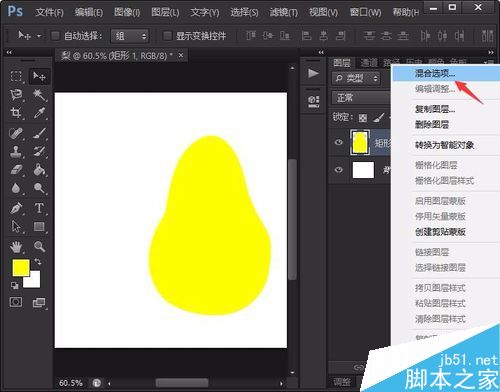500x392 pixels.
Task: Select the Move tool in toolbox
Action: [x=39, y=76]
